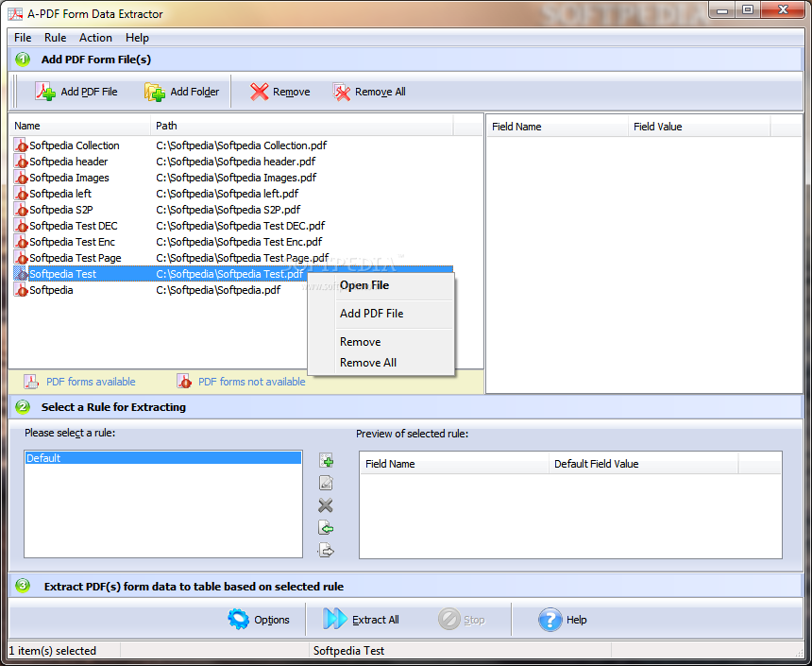Select the Softpedia Test DEC file row
The image size is (812, 666).
coord(233,226)
